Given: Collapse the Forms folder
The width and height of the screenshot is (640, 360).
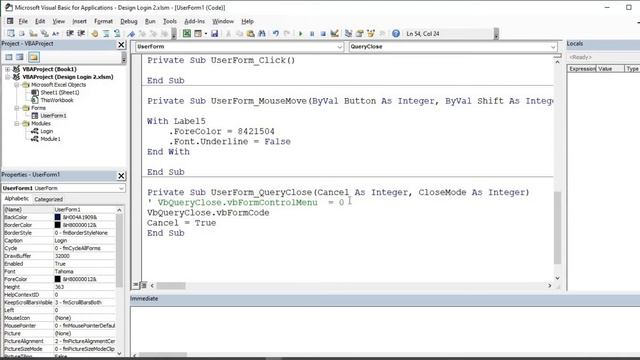Looking at the screenshot, I should point(17,108).
